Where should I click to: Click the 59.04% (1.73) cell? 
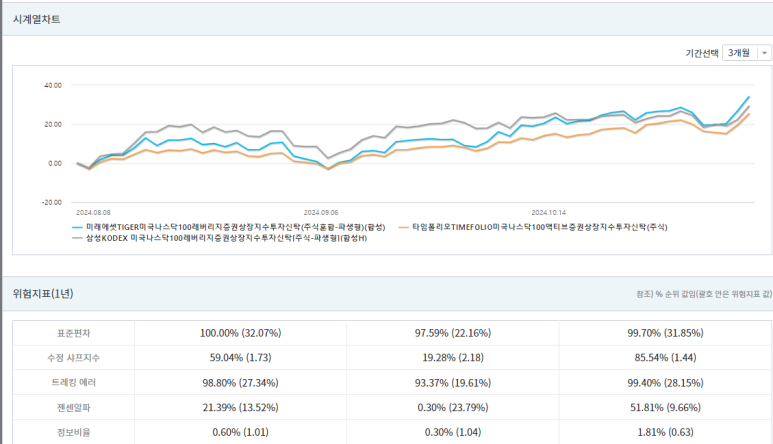pos(241,358)
